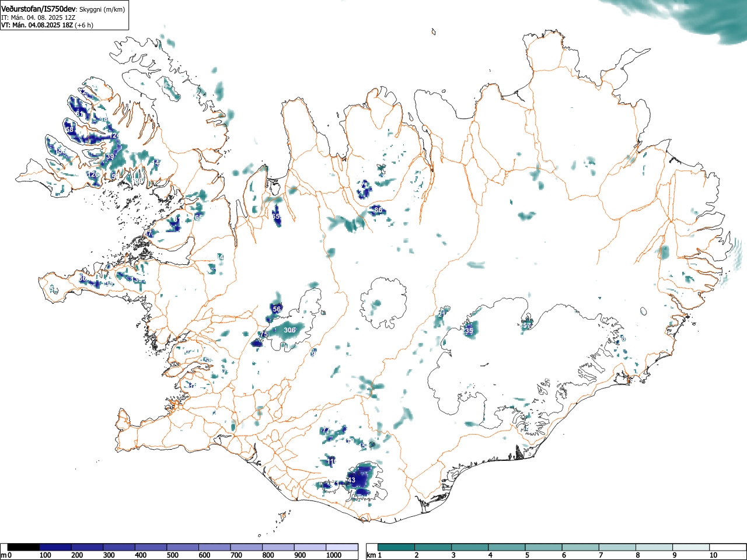Click the Skyggni (m/km) parameter label
Viewport: 747px width, 560px height.
[102, 9]
